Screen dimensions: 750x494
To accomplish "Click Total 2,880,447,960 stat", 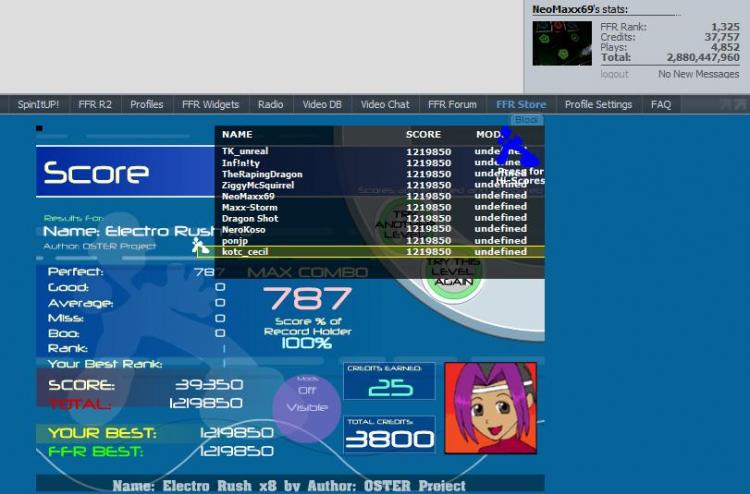I will tap(670, 57).
